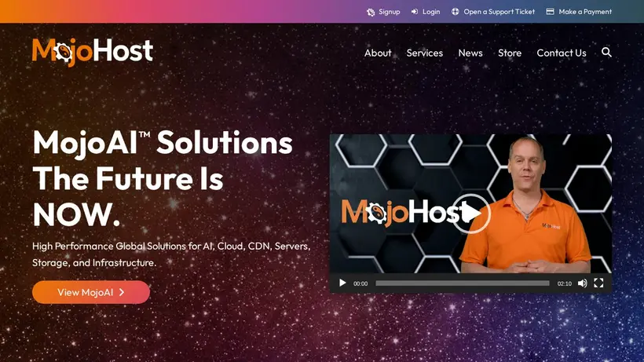This screenshot has height=362, width=644.
Task: Click the MojoAI Solutions headline
Action: 163,178
